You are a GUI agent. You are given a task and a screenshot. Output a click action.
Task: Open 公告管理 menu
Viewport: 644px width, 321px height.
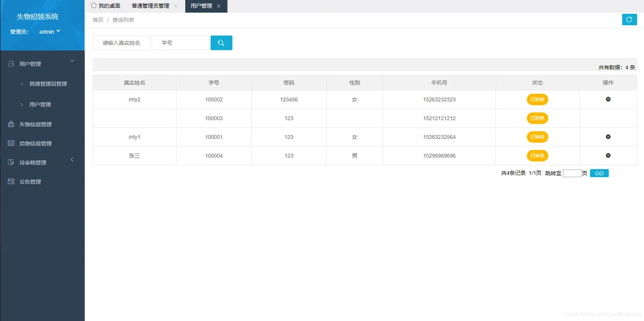[x=30, y=182]
